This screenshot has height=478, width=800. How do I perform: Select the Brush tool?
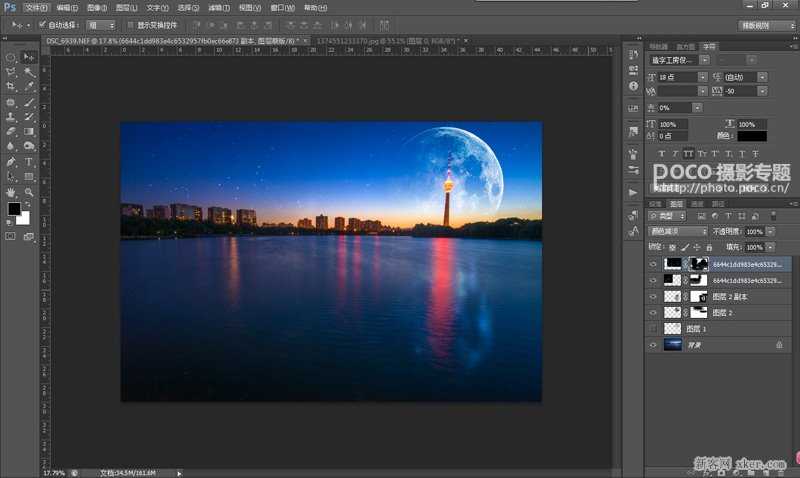(29, 102)
